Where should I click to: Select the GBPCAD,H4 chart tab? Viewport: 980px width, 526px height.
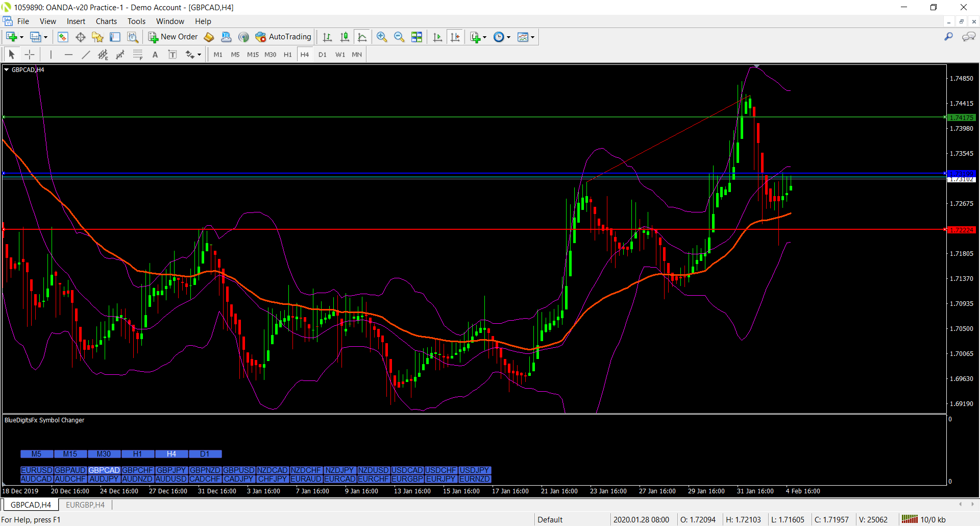[x=31, y=505]
